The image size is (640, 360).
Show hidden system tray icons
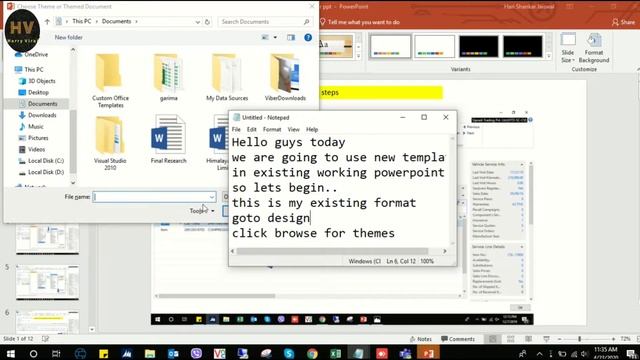pos(540,354)
